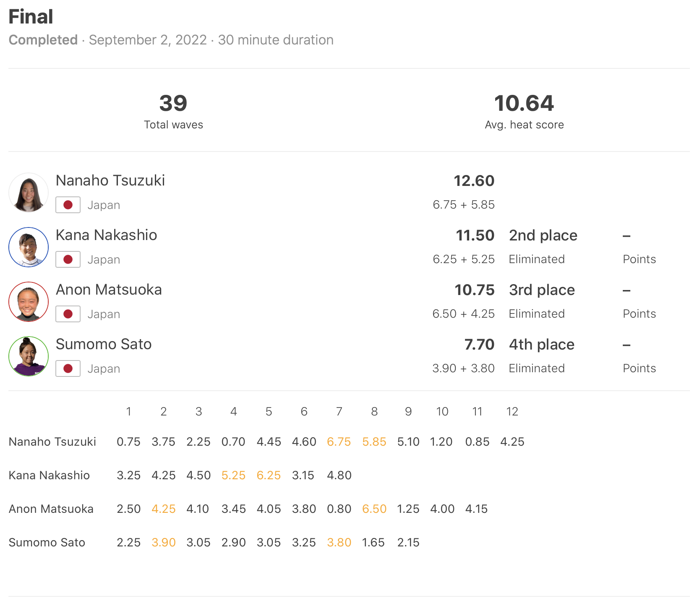
Task: Click the 2nd place result label
Action: 543,235
